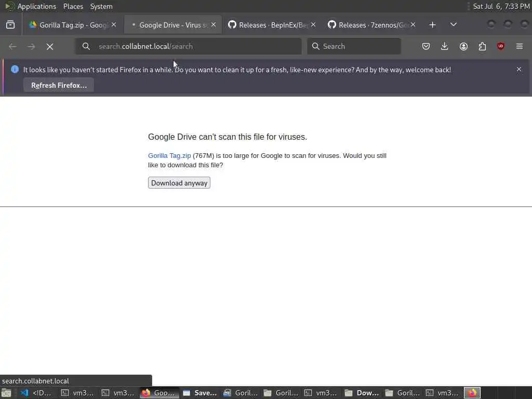Open the Extensions puzzle icon
Viewport: 532px width, 399px height.
coord(482,46)
